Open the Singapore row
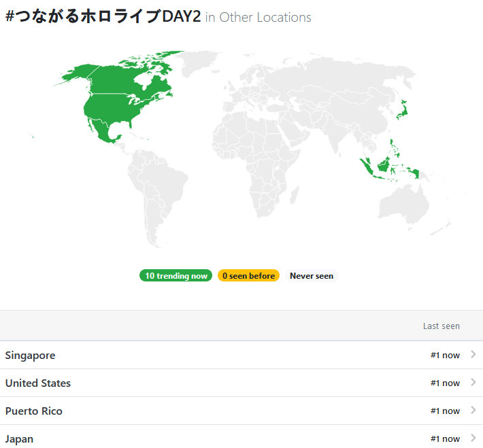483x448 pixels. point(241,355)
